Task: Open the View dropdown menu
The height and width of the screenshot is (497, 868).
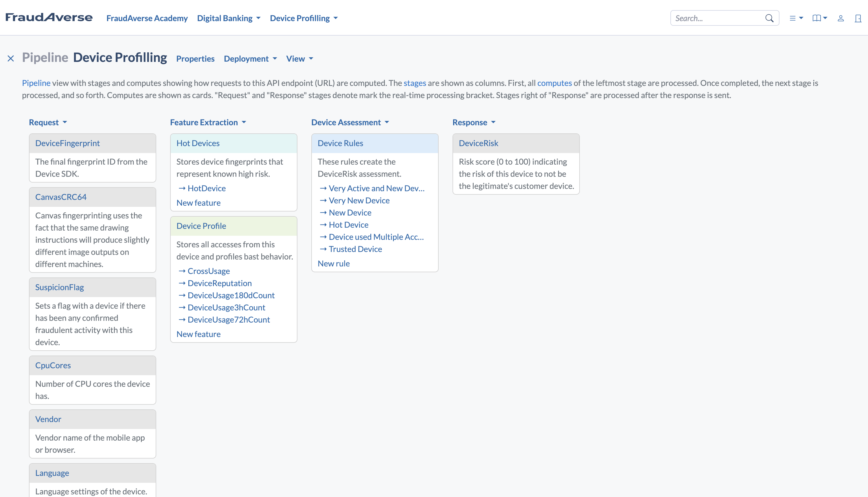Action: [300, 59]
